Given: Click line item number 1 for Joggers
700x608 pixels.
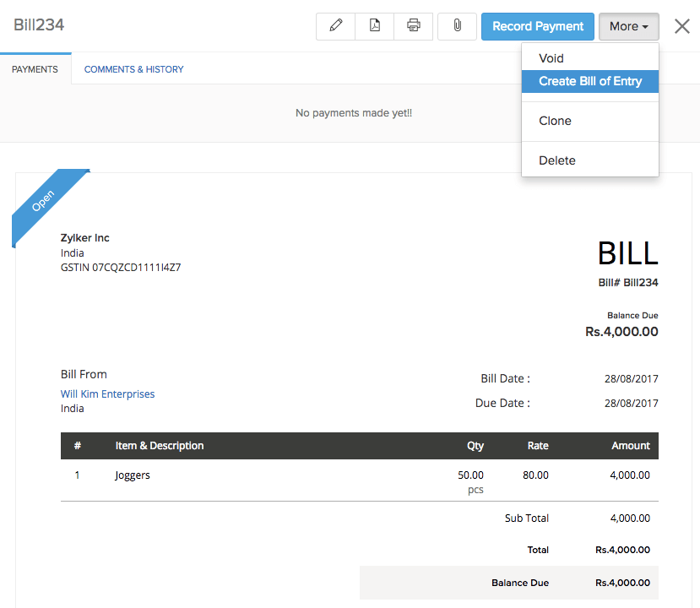Looking at the screenshot, I should tap(77, 475).
